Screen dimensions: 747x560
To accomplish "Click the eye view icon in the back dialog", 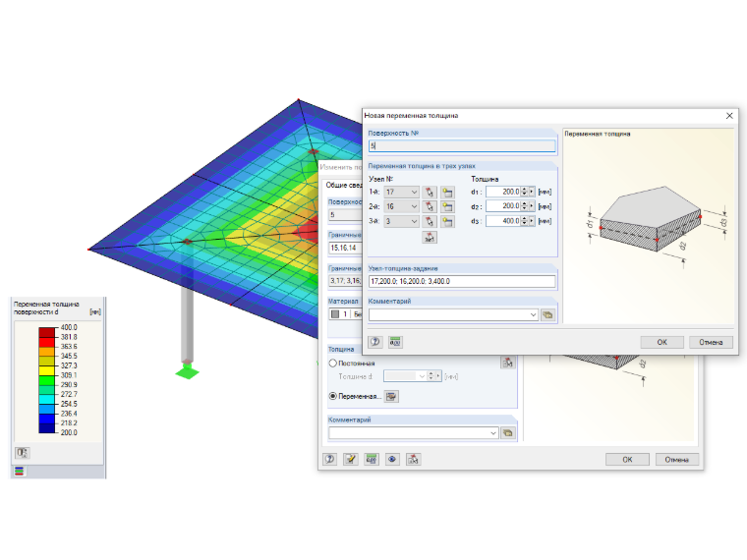I will click(x=392, y=459).
